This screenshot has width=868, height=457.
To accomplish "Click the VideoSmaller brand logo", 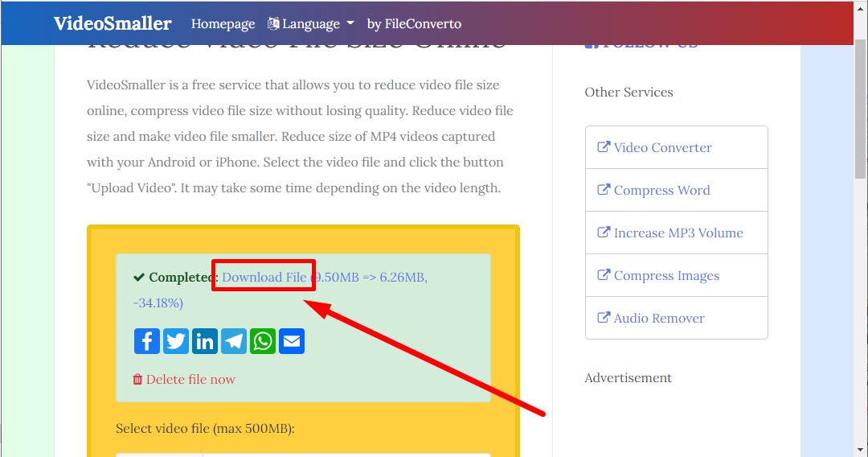I will tap(113, 23).
